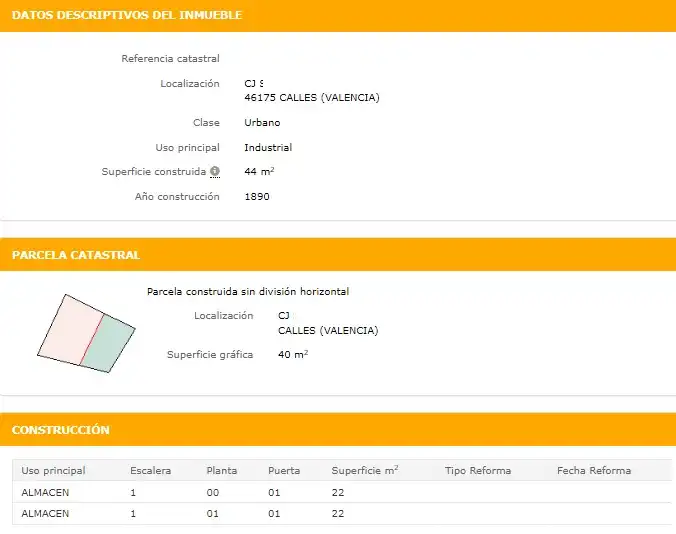Open the parcel map thumbnail
The image size is (676, 534).
[86, 333]
